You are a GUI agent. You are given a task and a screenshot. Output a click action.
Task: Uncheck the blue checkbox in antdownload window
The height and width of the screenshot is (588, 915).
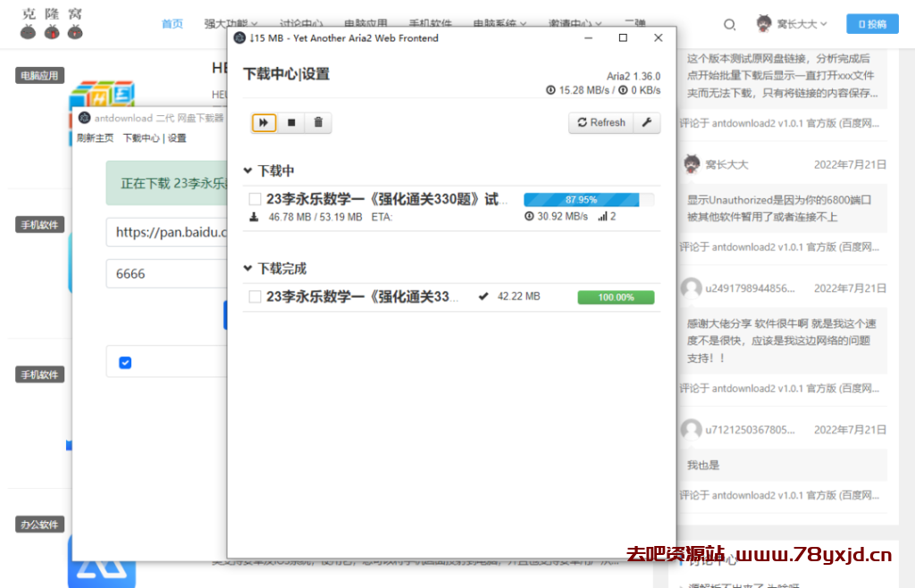(125, 363)
